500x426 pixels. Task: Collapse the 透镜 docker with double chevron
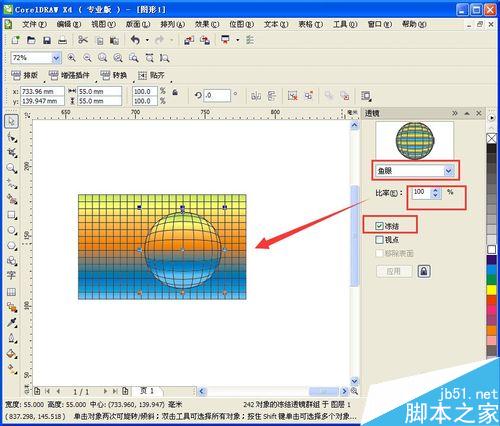455,113
